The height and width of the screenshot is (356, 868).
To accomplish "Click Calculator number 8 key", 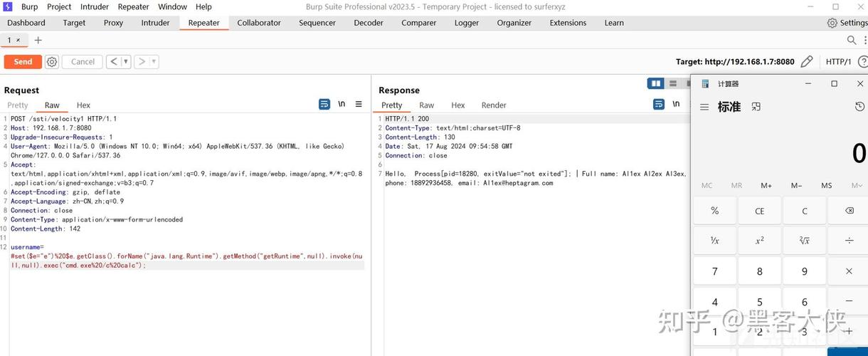I will pos(759,271).
